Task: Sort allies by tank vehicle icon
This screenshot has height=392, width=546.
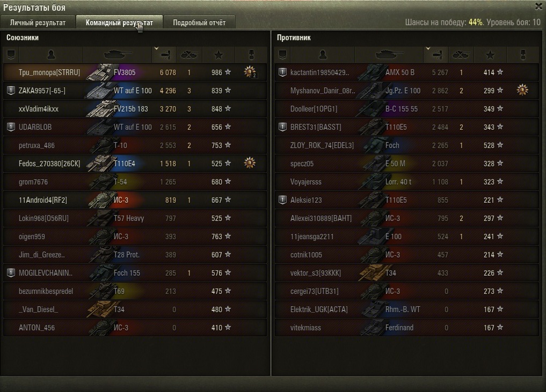Action: tap(118, 55)
